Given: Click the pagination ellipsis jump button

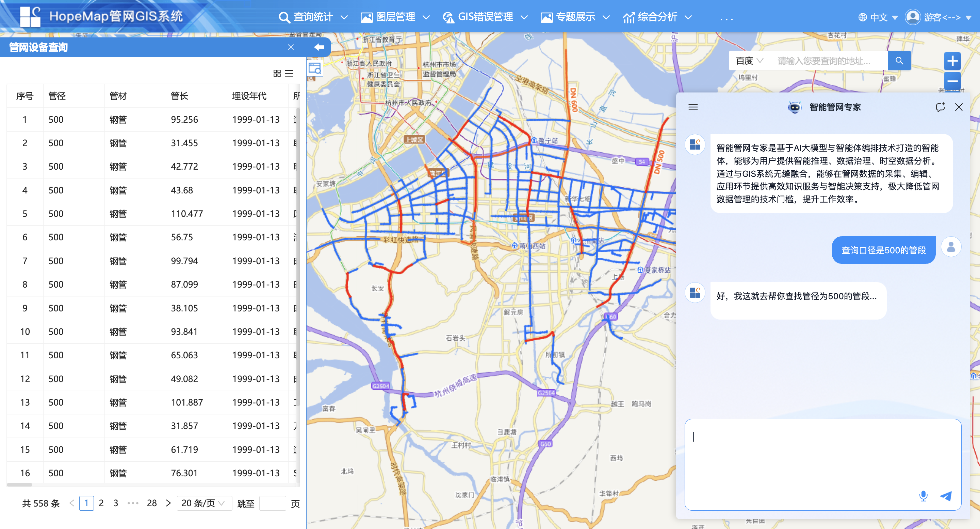Looking at the screenshot, I should pyautogui.click(x=133, y=503).
